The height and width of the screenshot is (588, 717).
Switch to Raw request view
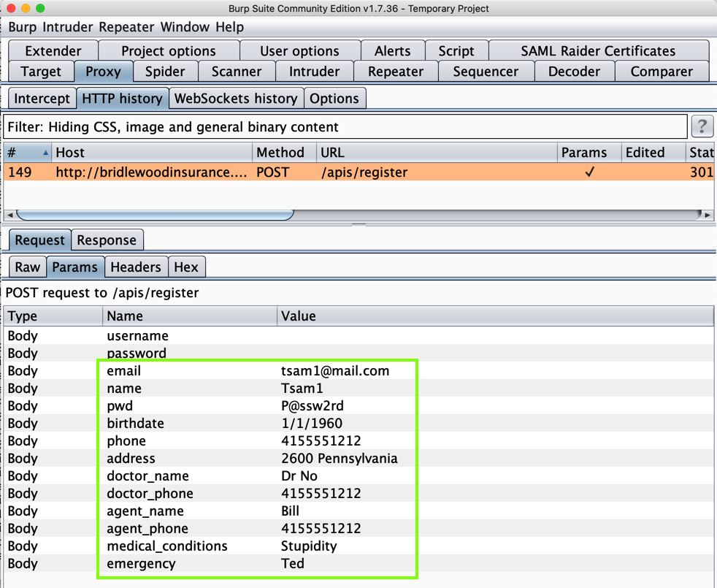27,267
